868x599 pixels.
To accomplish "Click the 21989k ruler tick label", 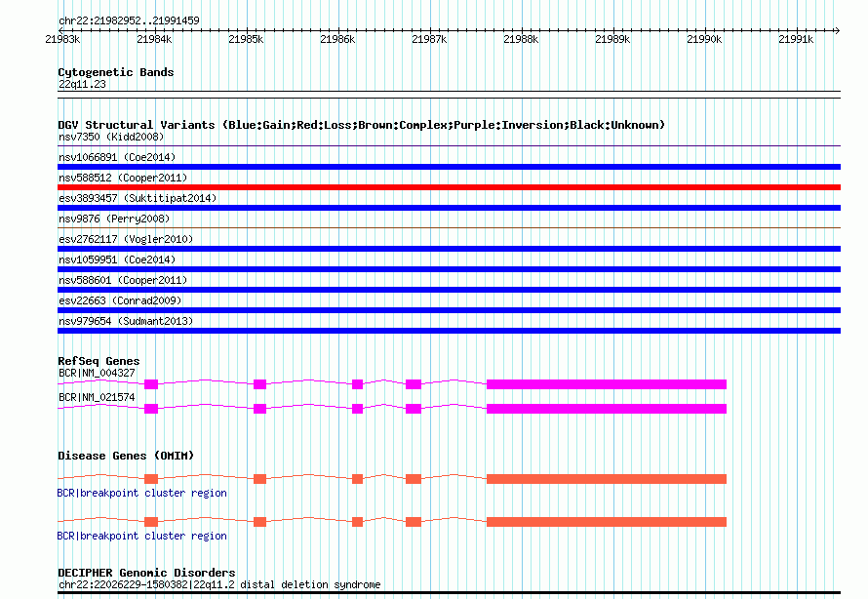I will (612, 39).
